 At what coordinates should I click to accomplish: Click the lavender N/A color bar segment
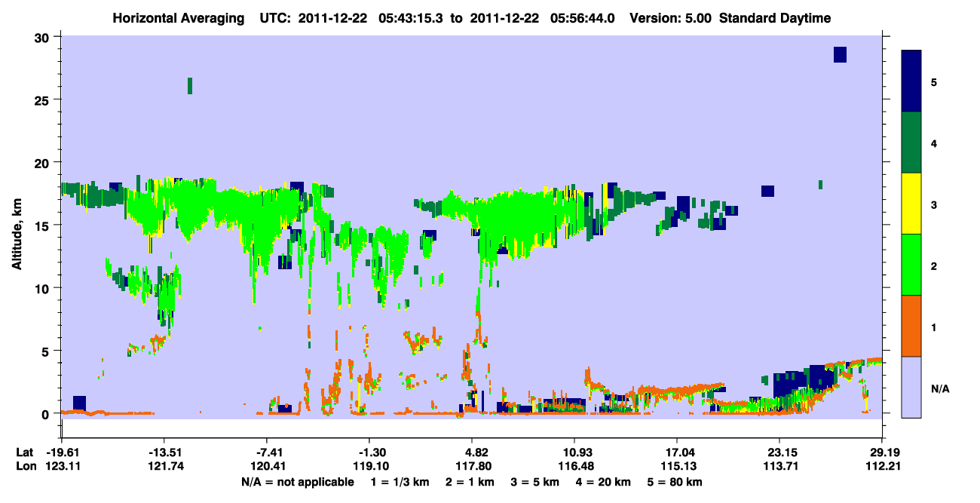pyautogui.click(x=911, y=387)
